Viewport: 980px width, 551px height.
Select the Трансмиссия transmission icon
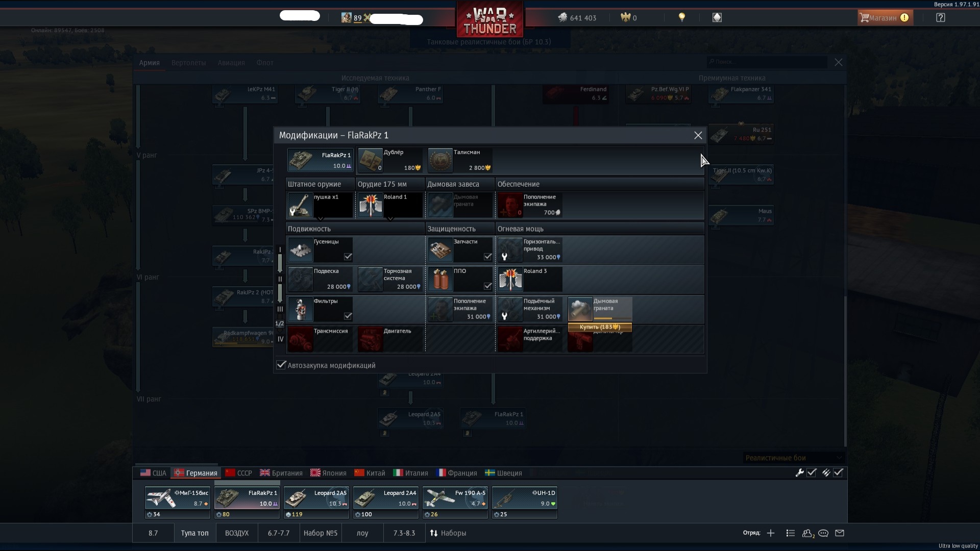tap(301, 339)
